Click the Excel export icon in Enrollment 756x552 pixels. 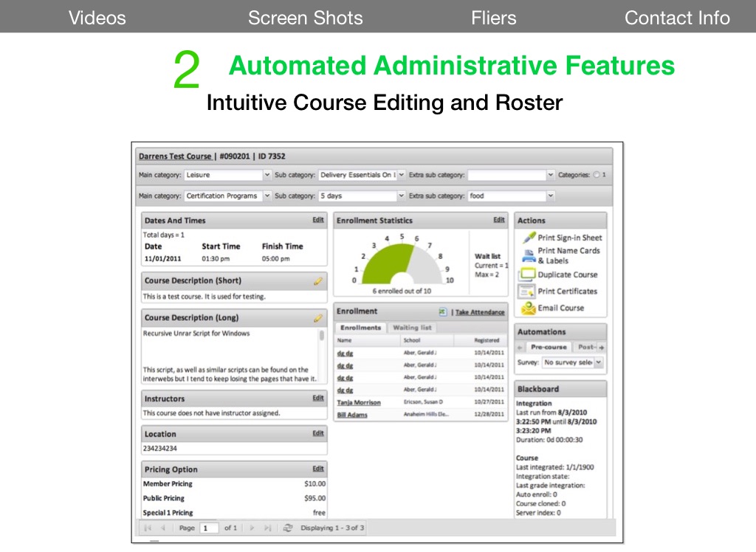pyautogui.click(x=442, y=312)
